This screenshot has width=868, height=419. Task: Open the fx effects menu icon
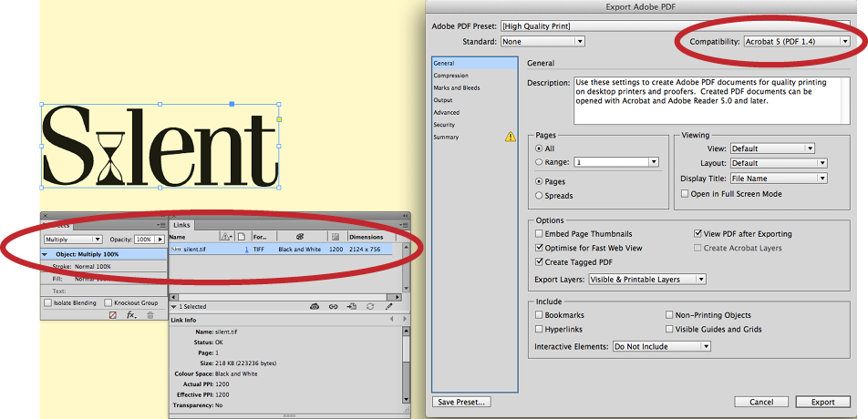(131, 315)
